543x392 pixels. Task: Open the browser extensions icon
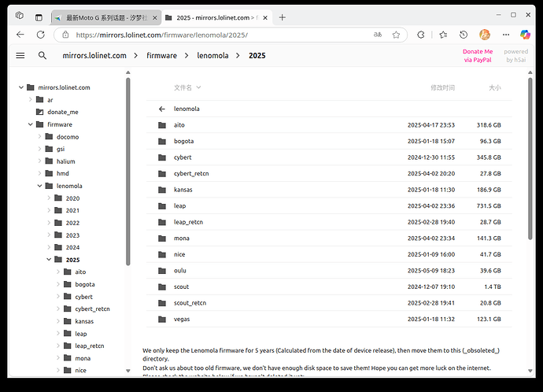point(421,35)
